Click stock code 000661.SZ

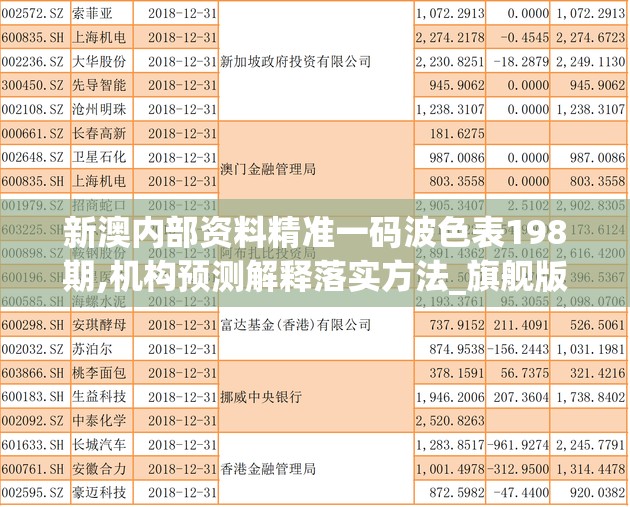pyautogui.click(x=33, y=133)
